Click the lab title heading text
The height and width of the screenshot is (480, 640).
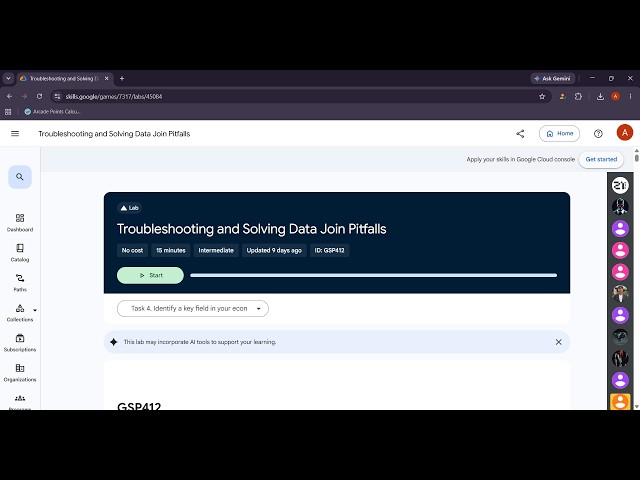[x=251, y=229]
